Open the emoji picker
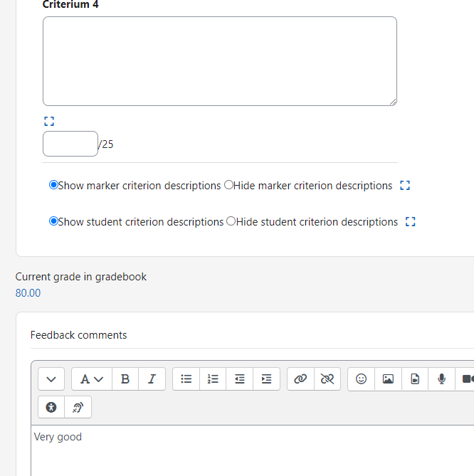This screenshot has width=474, height=476. coord(362,379)
